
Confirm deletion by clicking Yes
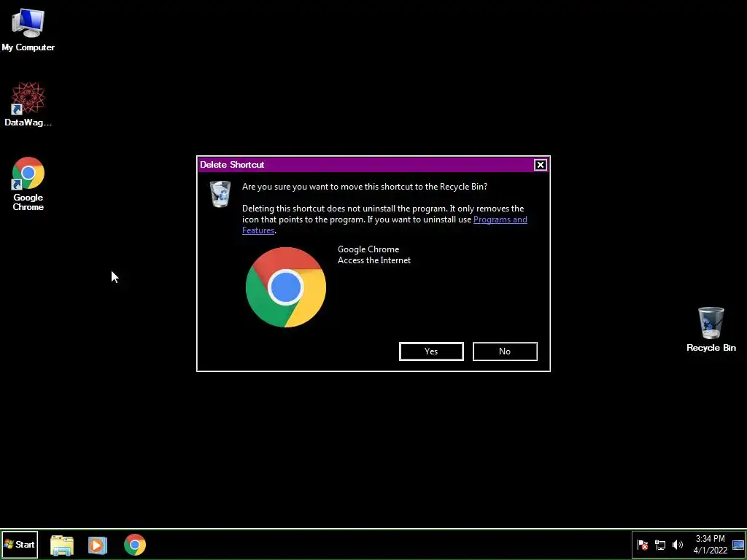coord(431,351)
